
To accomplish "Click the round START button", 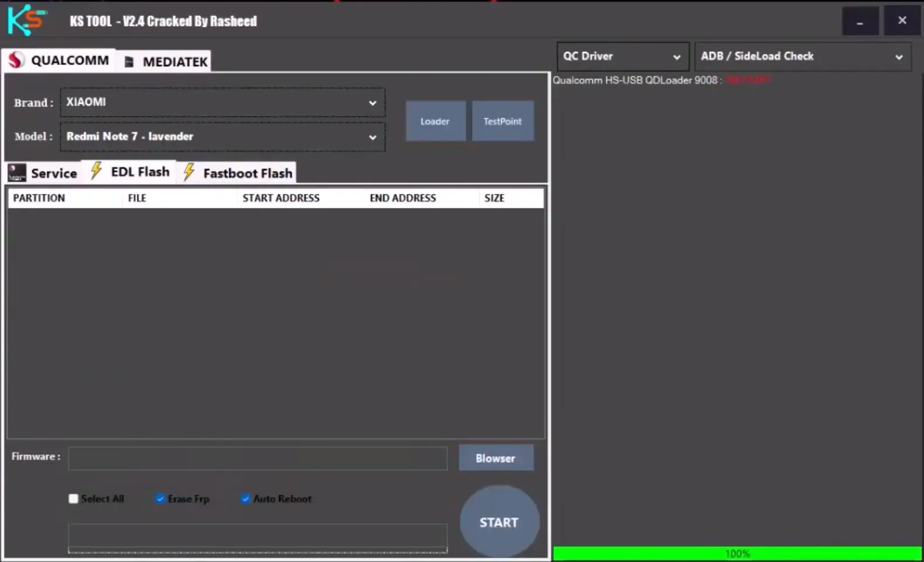I will (499, 522).
